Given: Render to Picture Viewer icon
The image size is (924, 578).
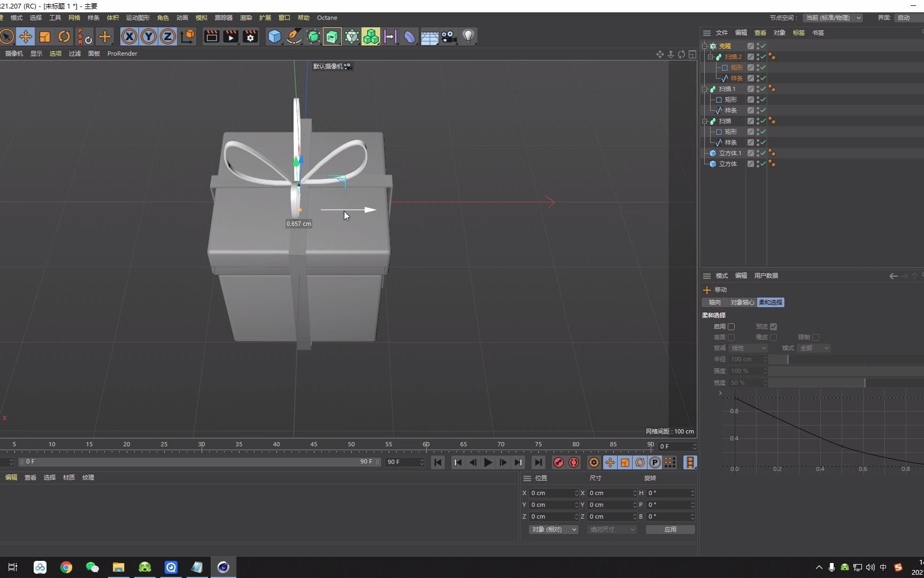Looking at the screenshot, I should point(231,36).
